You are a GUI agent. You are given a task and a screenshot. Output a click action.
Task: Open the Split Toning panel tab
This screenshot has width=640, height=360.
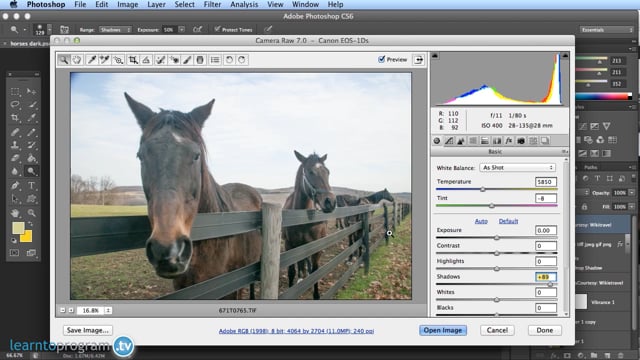(x=484, y=141)
